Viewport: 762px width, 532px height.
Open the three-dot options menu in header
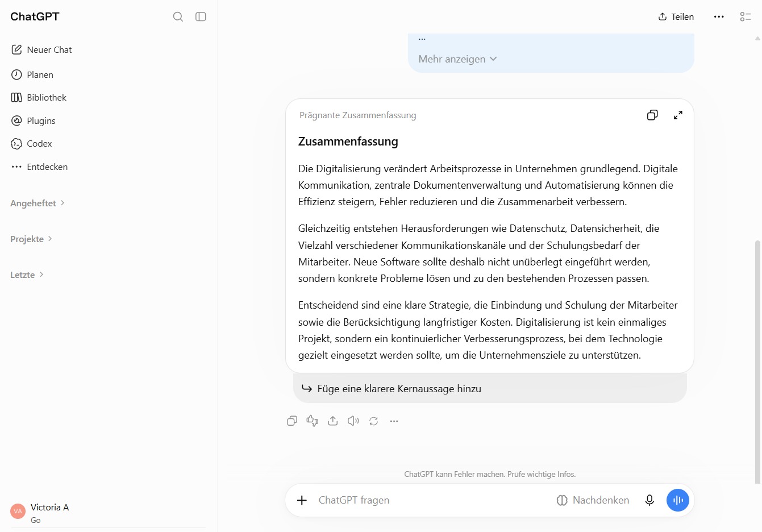(x=719, y=16)
